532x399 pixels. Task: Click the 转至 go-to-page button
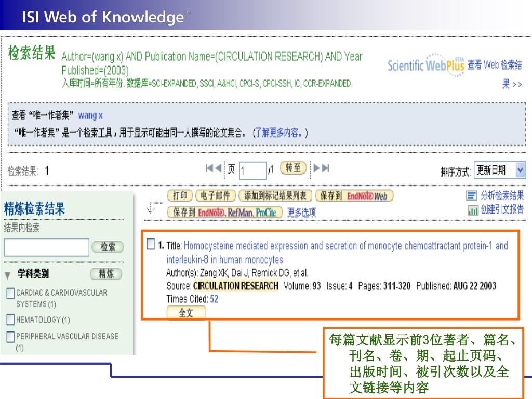coord(293,168)
